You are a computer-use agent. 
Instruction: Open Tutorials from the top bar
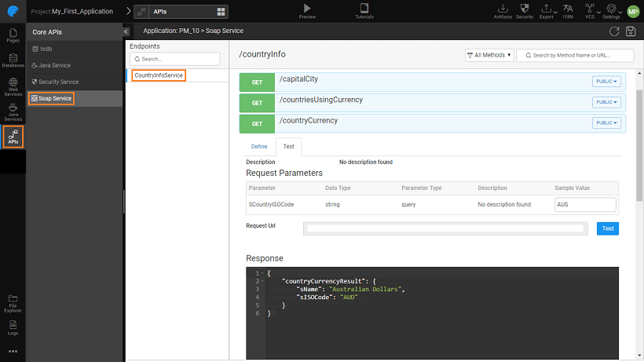[x=364, y=9]
